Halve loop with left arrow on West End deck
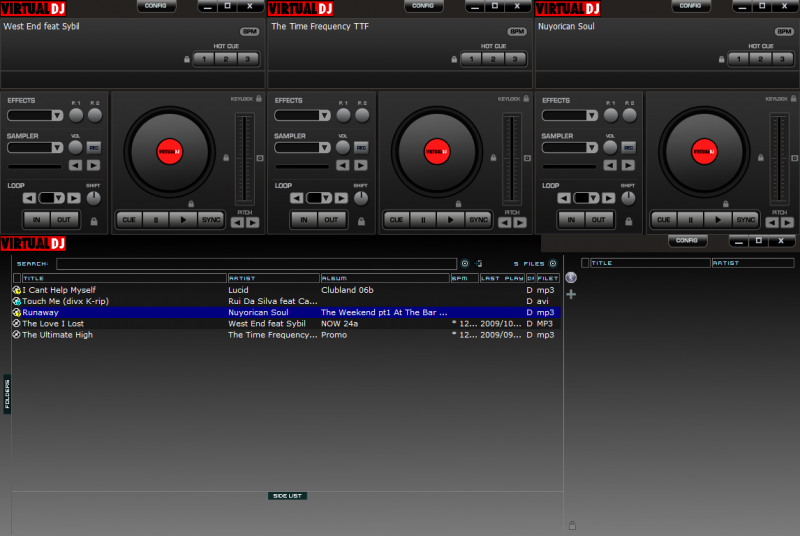Viewport: 800px width, 536px height. 30,198
